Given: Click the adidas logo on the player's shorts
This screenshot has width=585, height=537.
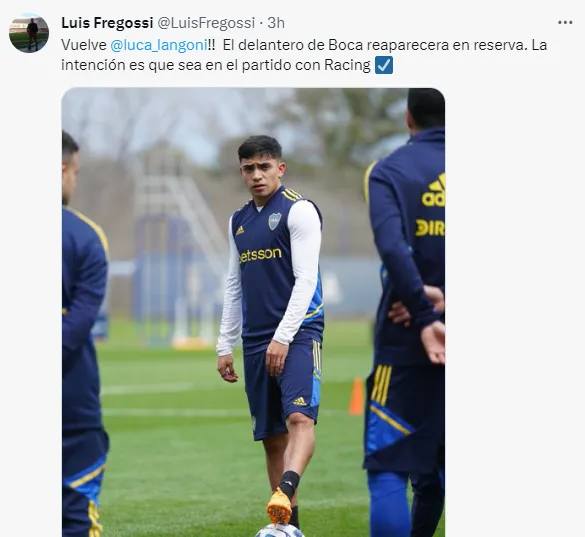Looking at the screenshot, I should (x=300, y=402).
